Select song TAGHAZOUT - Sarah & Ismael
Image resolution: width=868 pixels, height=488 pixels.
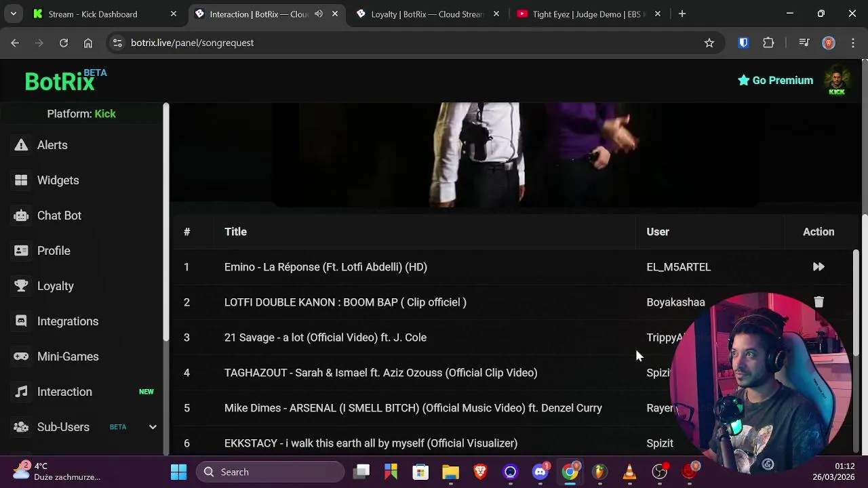380,373
